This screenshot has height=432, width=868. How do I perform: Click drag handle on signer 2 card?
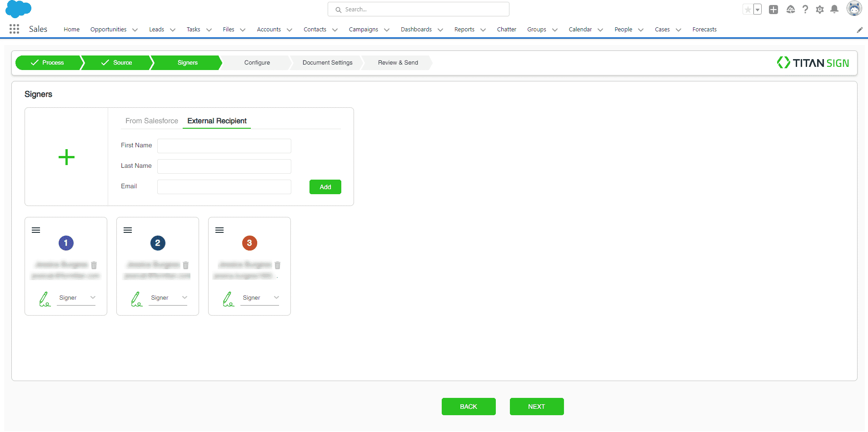(128, 230)
